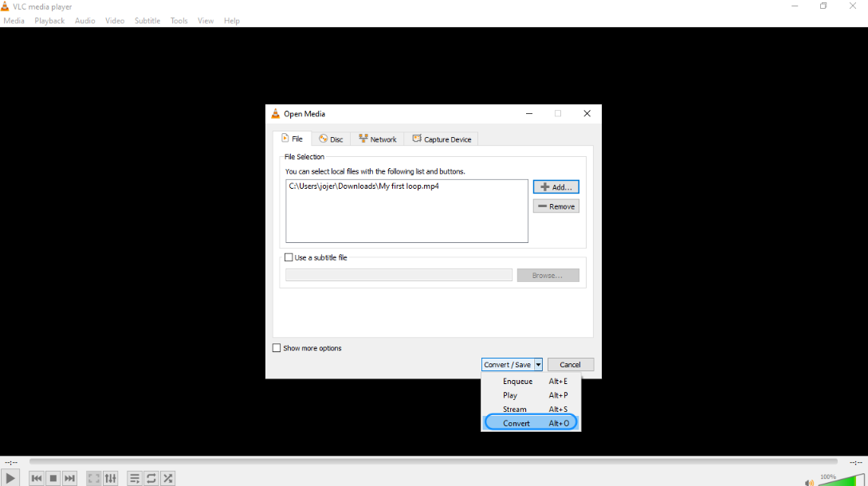The width and height of the screenshot is (868, 486).
Task: Switch to the Capture Device tab
Action: pyautogui.click(x=442, y=139)
